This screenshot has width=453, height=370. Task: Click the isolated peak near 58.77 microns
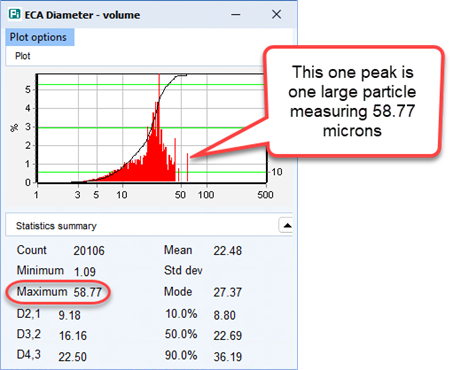[188, 167]
